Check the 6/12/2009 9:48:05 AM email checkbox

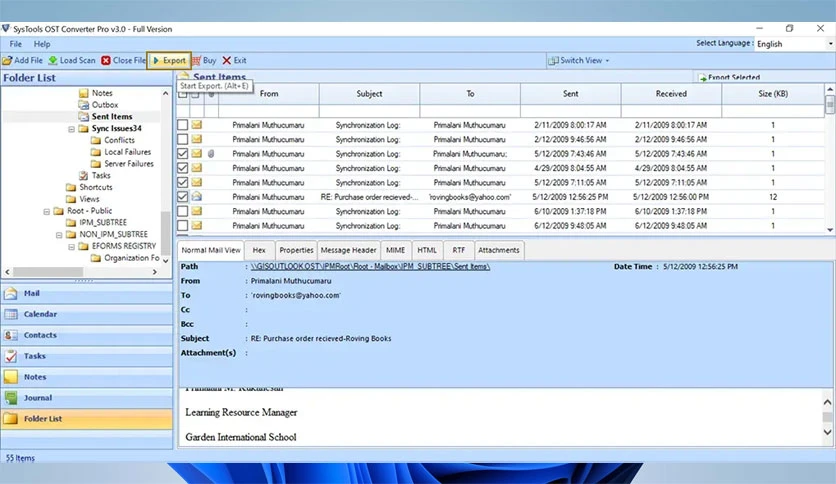pyautogui.click(x=183, y=225)
